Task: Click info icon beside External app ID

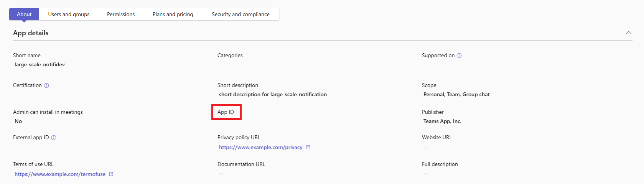Action: 54,138
